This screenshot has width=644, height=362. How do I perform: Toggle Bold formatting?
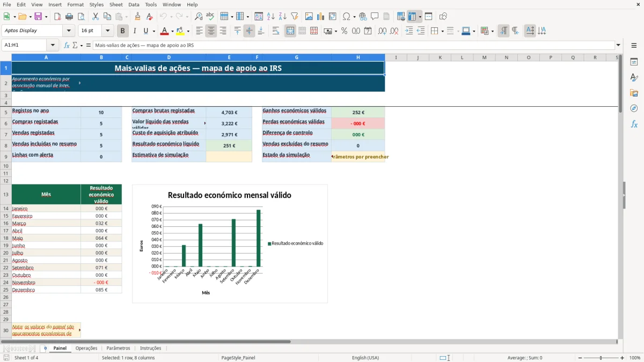click(x=123, y=31)
